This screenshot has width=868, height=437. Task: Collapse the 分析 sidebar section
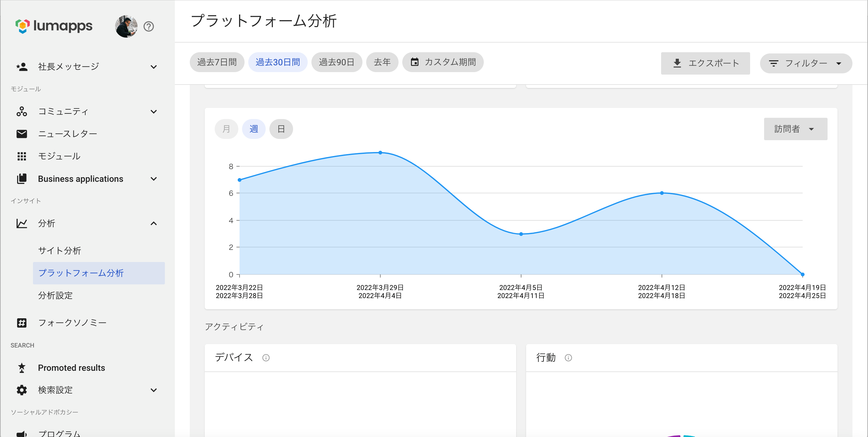coord(154,223)
